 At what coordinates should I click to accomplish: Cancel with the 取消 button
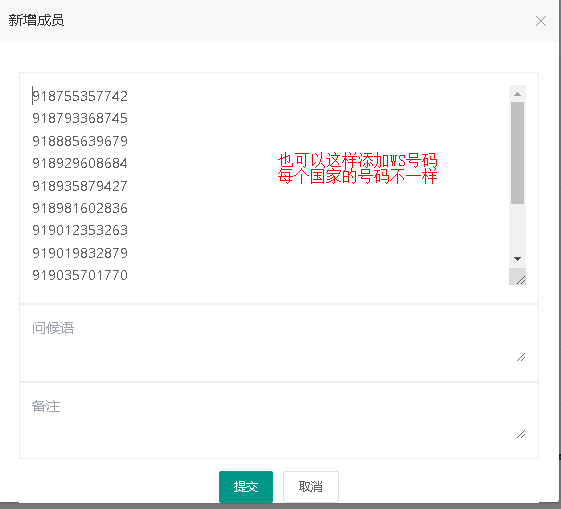click(311, 486)
